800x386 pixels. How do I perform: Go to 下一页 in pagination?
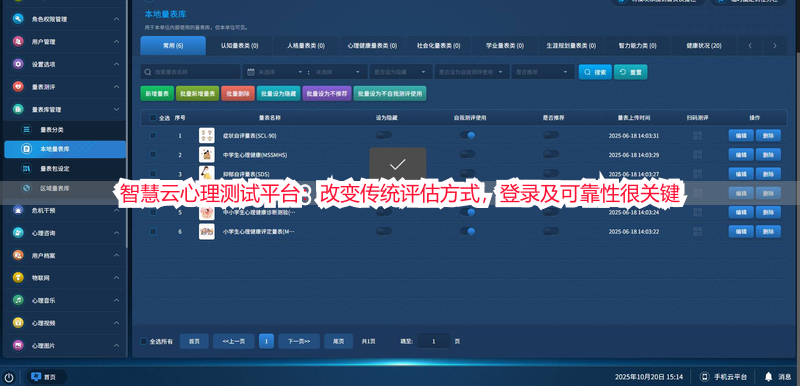299,341
